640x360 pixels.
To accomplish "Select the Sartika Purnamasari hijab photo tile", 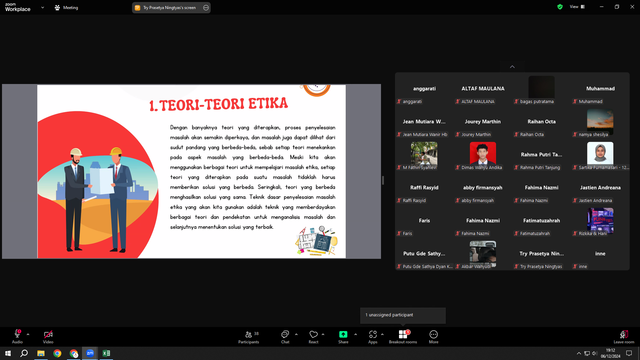I will [600, 155].
